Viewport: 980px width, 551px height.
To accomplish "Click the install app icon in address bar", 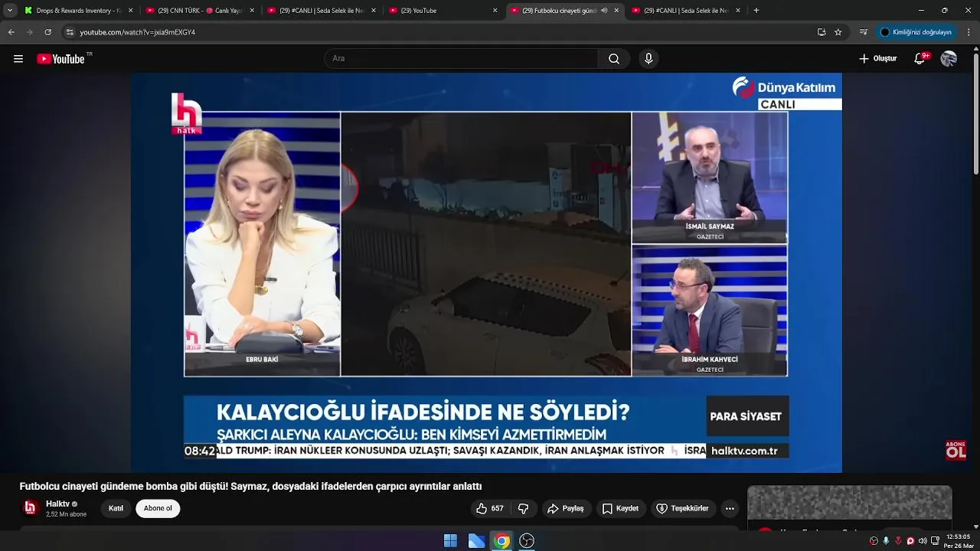I will (822, 32).
